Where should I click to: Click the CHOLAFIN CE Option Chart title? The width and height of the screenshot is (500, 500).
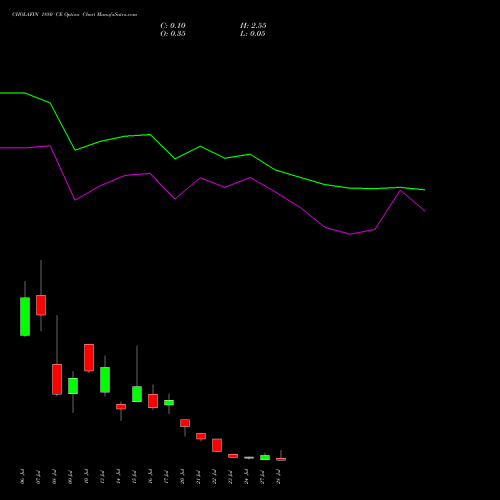(x=74, y=15)
